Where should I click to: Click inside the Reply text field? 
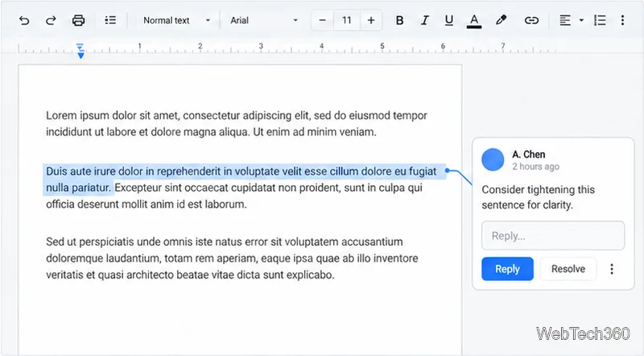(553, 236)
